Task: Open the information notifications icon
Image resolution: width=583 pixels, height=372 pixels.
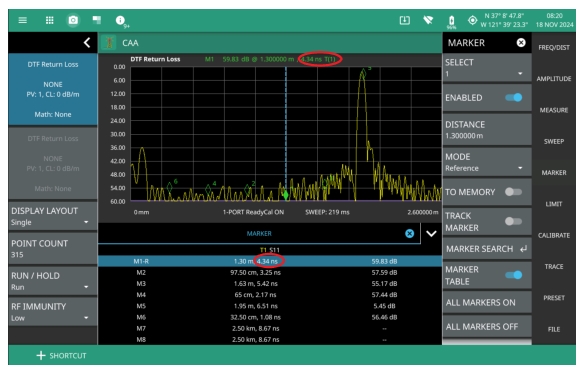Action: point(120,20)
